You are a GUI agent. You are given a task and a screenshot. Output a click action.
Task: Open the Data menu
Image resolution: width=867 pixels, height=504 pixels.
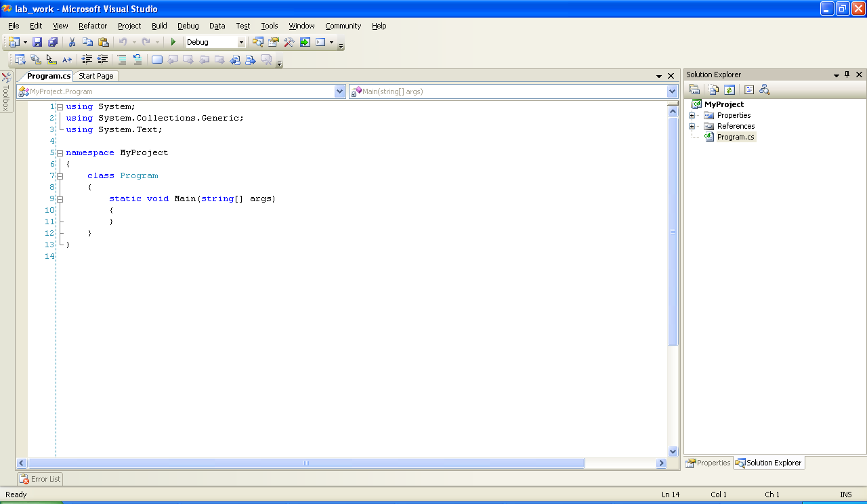(x=217, y=26)
